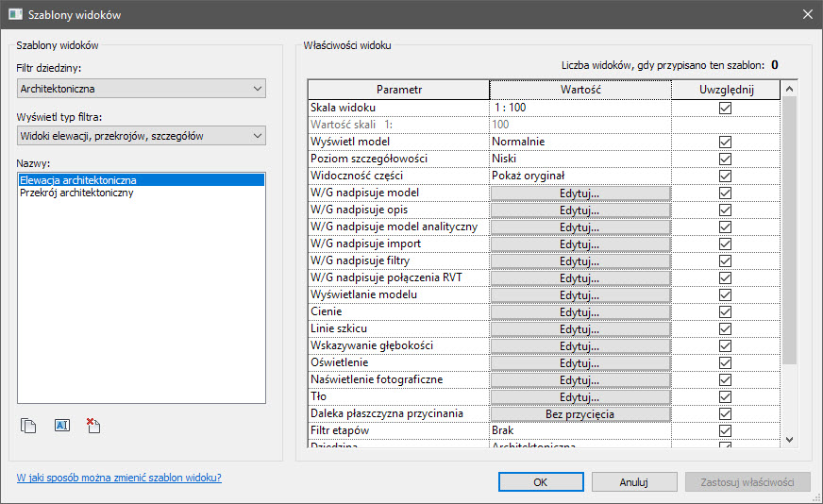Click the Rename view template icon
The height and width of the screenshot is (504, 823).
pos(61,426)
